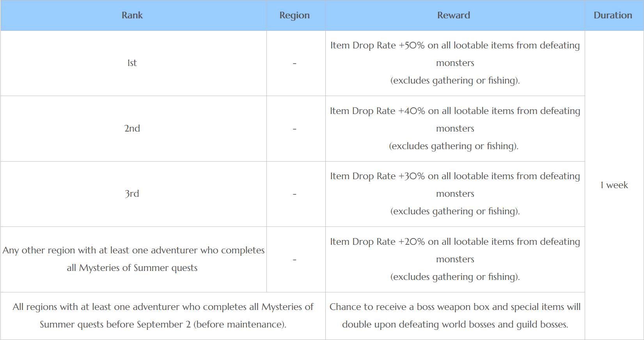Click the boss weapon box reward cell
The height and width of the screenshot is (340, 644).
pos(455,315)
